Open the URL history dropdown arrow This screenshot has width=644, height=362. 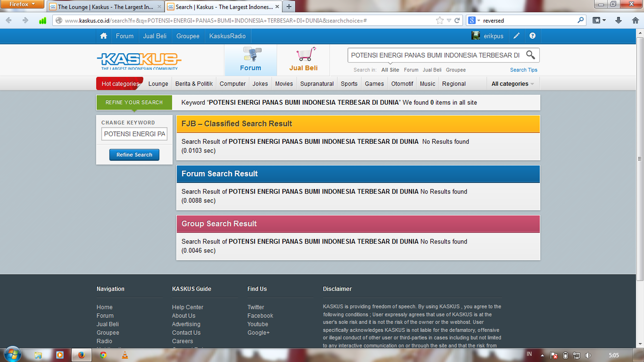[449, 21]
